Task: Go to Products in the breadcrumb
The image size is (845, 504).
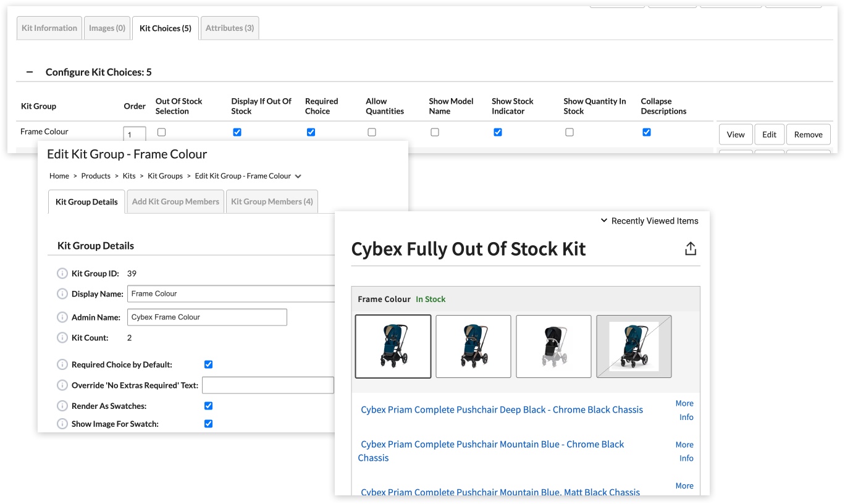Action: click(96, 176)
